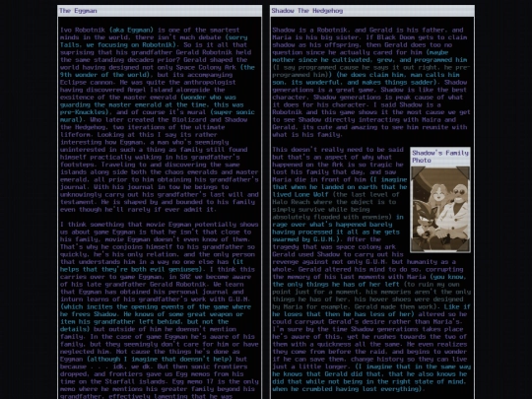The image size is (532, 399).
Task: Click text "helps that they're both evil geniuses)"
Action: (131, 269)
